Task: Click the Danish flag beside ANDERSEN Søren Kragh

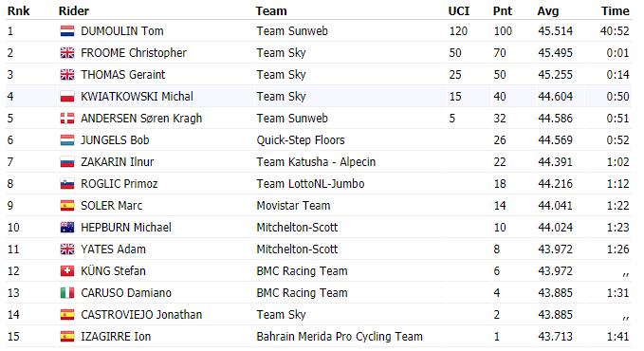Action: tap(67, 119)
